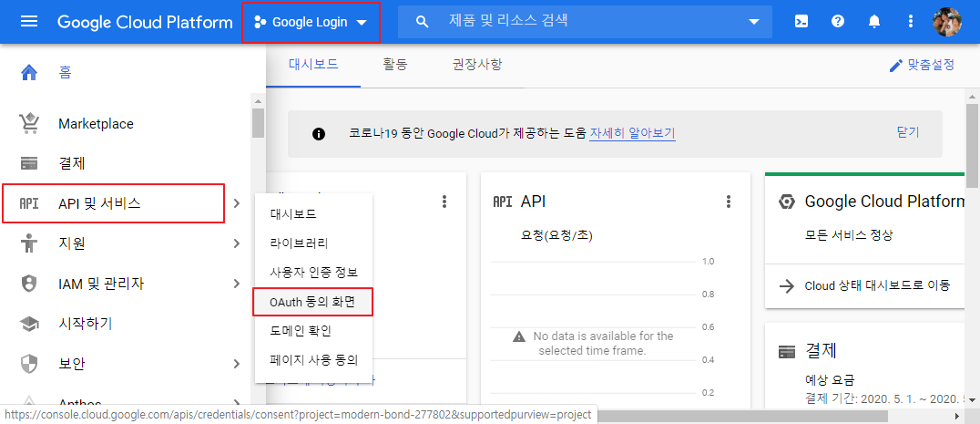Click the API icon in the sidebar
The image size is (980, 424).
[29, 203]
